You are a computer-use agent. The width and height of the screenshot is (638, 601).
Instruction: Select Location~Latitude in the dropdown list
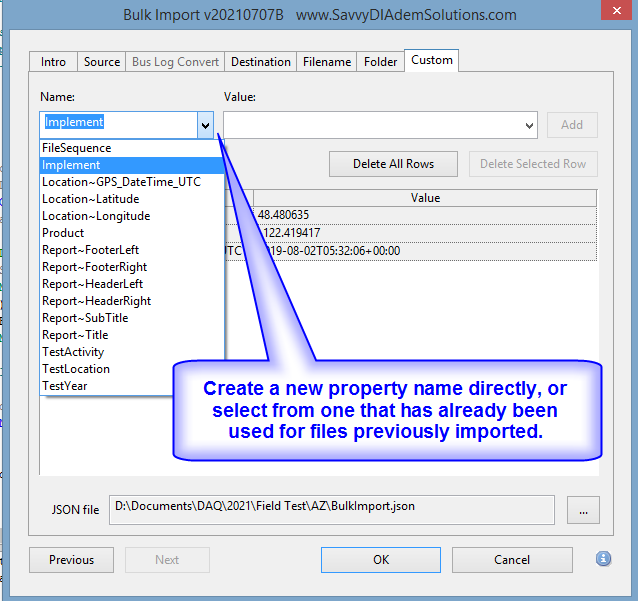91,199
